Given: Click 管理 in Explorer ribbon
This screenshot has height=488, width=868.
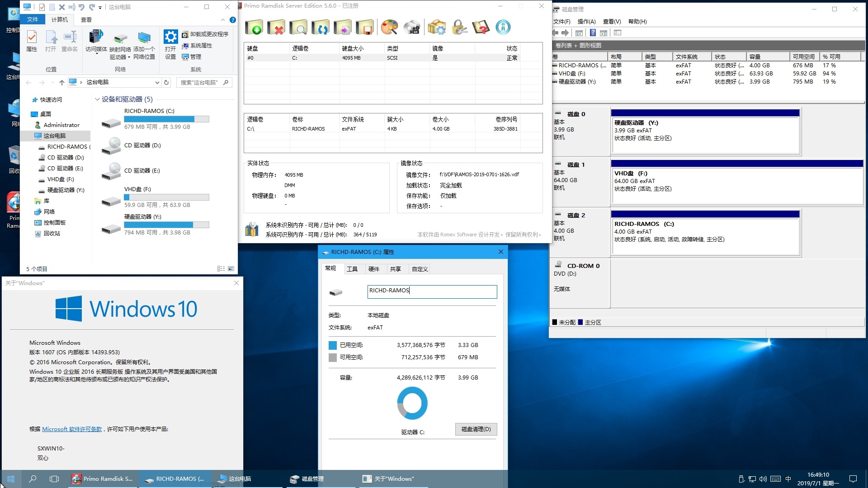Looking at the screenshot, I should 192,57.
